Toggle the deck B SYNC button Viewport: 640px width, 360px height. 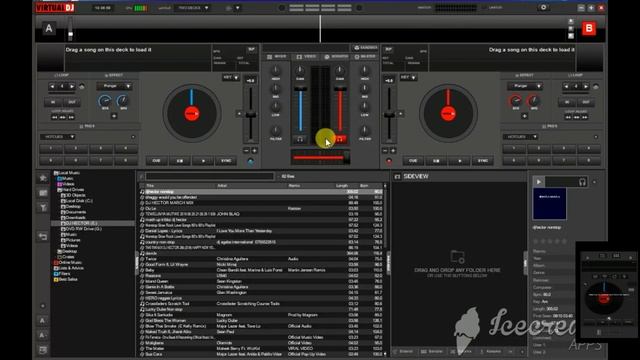(482, 161)
